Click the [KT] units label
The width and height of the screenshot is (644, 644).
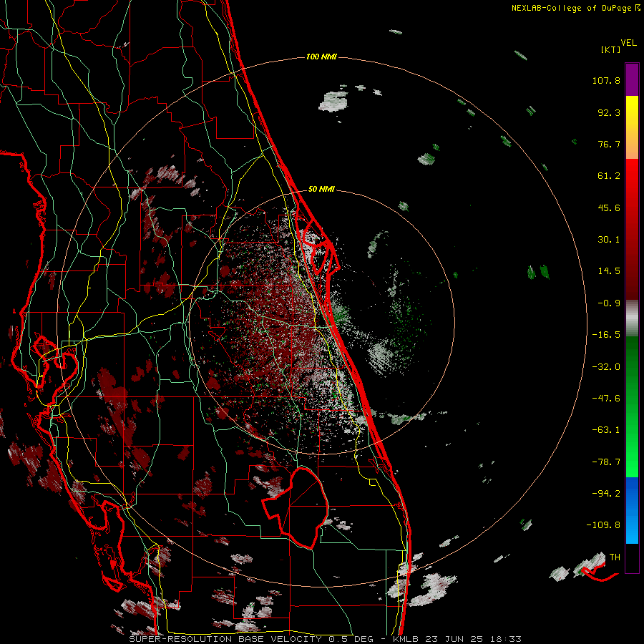pyautogui.click(x=611, y=49)
